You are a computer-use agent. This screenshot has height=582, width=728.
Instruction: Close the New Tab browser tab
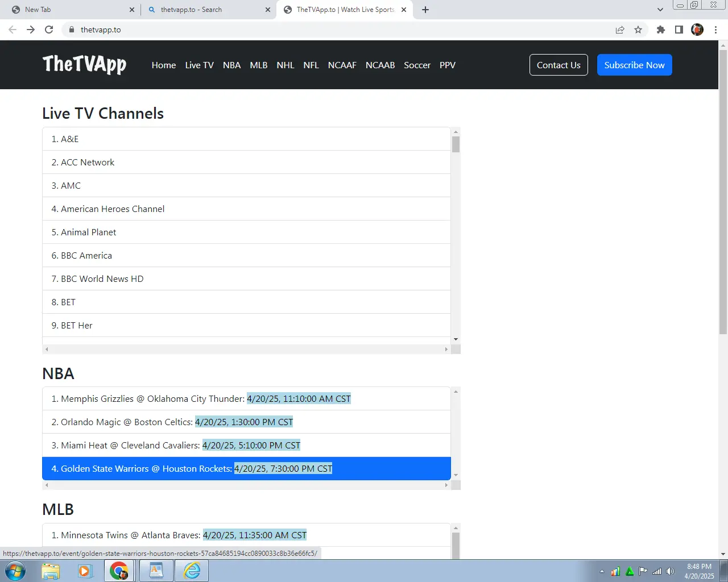tap(132, 10)
